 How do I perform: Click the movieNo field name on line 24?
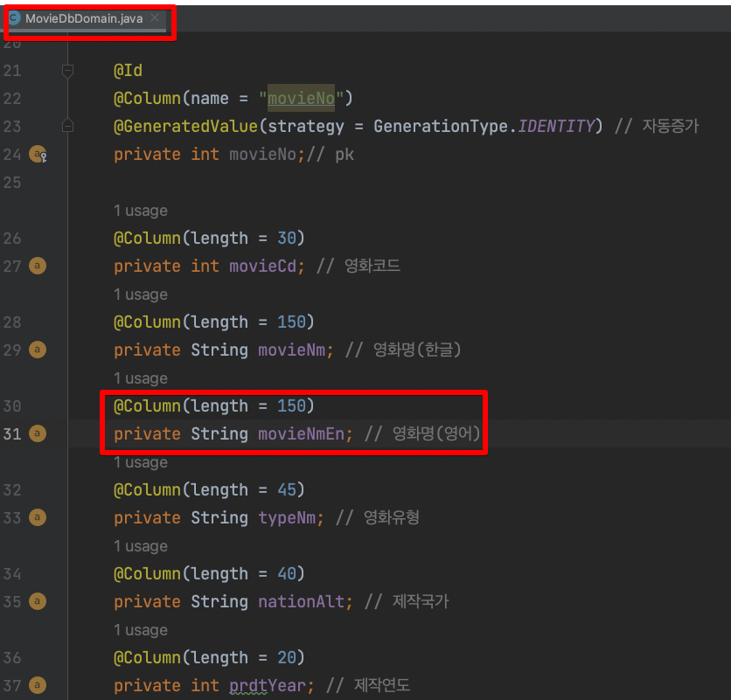[263, 155]
